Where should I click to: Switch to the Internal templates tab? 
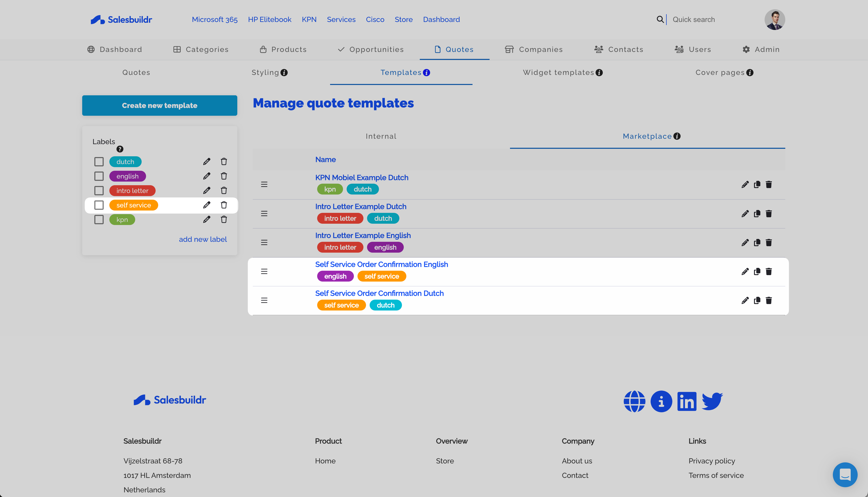pyautogui.click(x=381, y=136)
